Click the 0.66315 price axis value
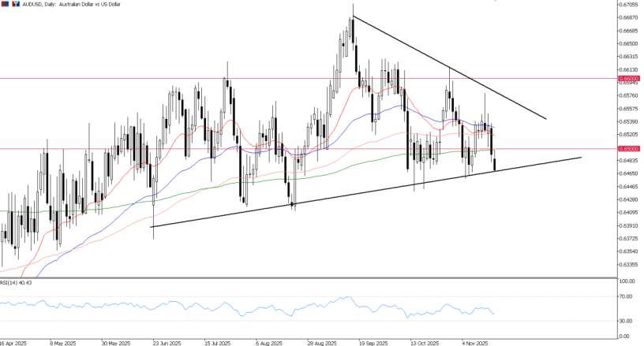 tap(629, 57)
